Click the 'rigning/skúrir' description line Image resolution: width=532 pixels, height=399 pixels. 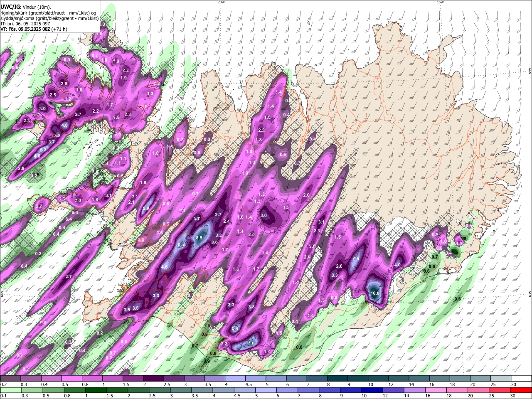[x=48, y=12]
